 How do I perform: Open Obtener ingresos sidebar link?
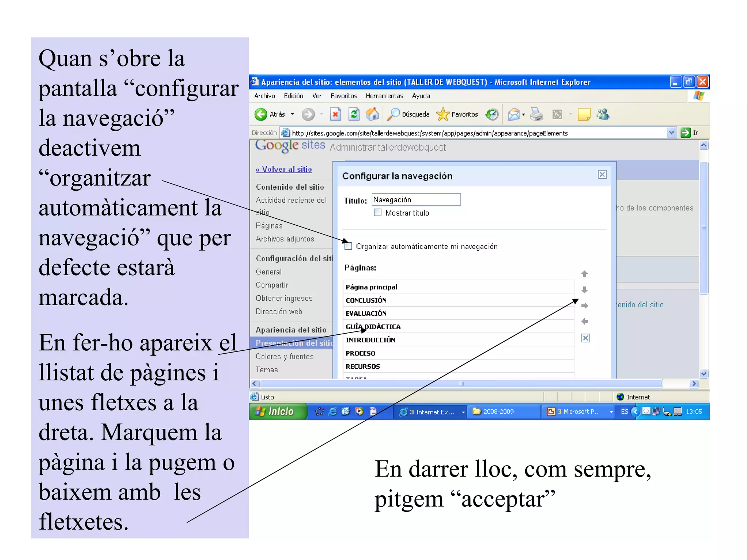284,298
